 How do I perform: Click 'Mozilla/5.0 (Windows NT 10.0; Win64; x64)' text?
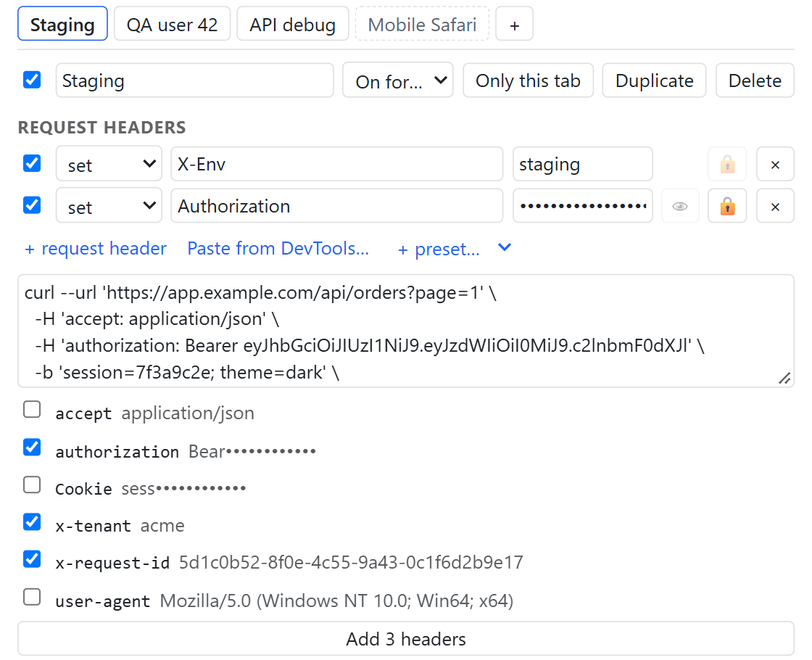(x=336, y=601)
